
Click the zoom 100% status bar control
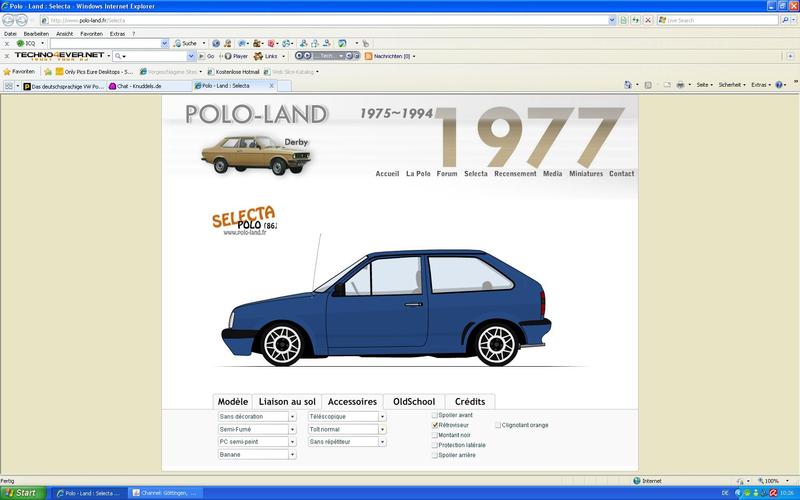coord(771,481)
